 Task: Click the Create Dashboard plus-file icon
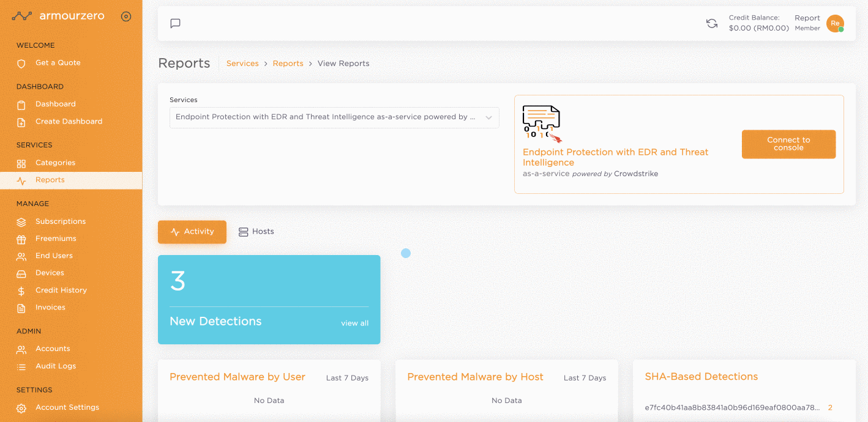(21, 122)
